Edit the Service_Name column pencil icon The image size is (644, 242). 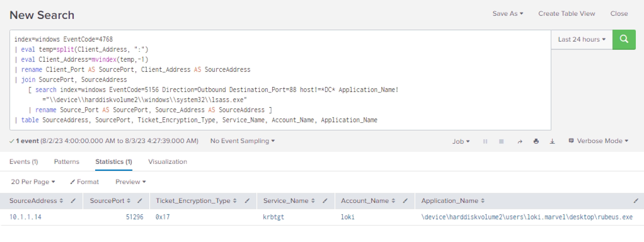325,201
